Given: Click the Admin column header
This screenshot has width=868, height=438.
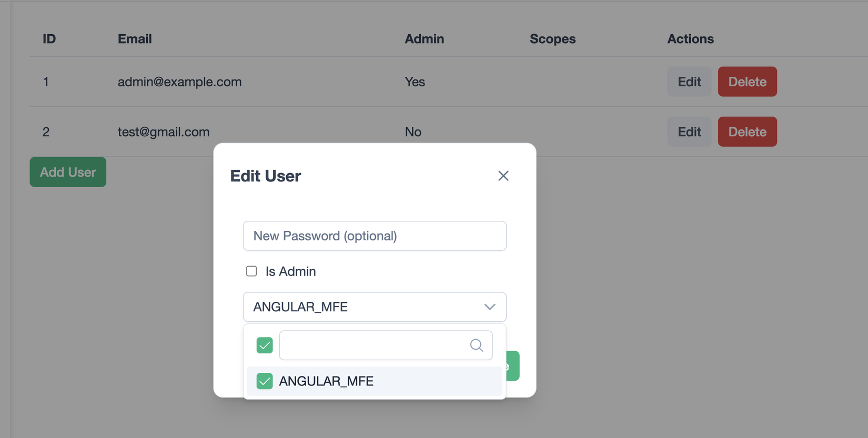Looking at the screenshot, I should tap(424, 39).
